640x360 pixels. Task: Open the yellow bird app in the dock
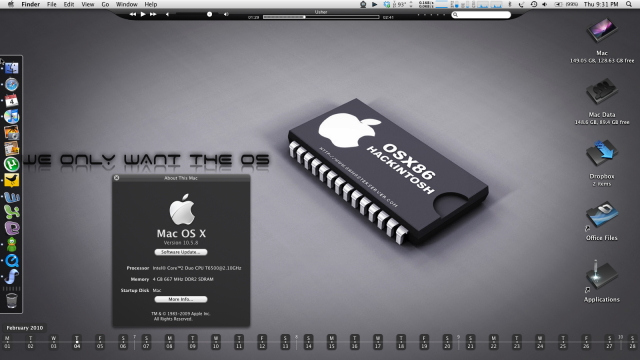[11, 180]
